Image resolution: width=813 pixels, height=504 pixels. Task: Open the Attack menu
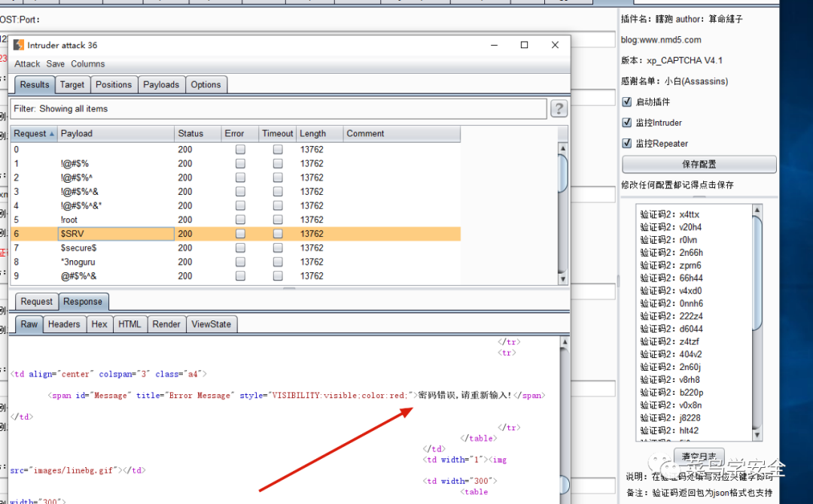27,64
